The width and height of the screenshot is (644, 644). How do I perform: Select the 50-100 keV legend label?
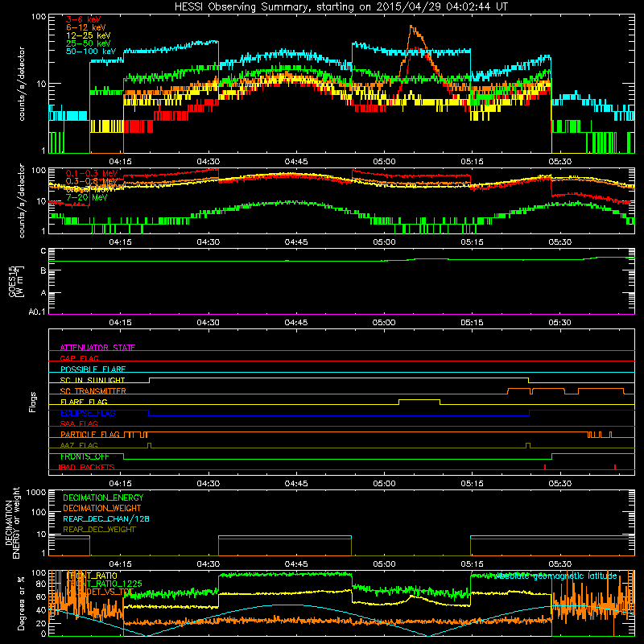click(90, 52)
